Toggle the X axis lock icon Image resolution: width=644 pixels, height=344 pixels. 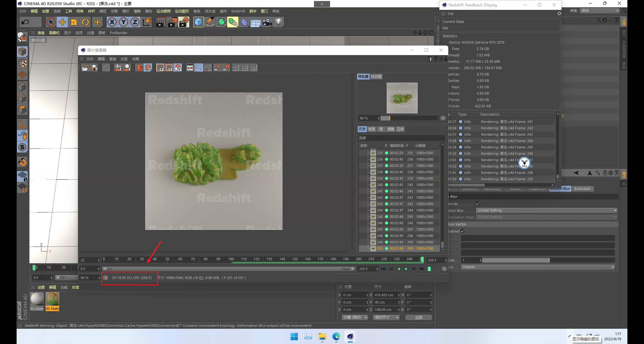pyautogui.click(x=112, y=22)
